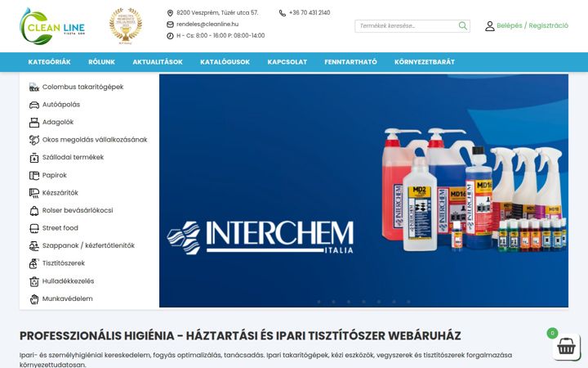This screenshot has height=368, width=588.
Task: Open the Kézszárítók category text
Action: point(60,193)
